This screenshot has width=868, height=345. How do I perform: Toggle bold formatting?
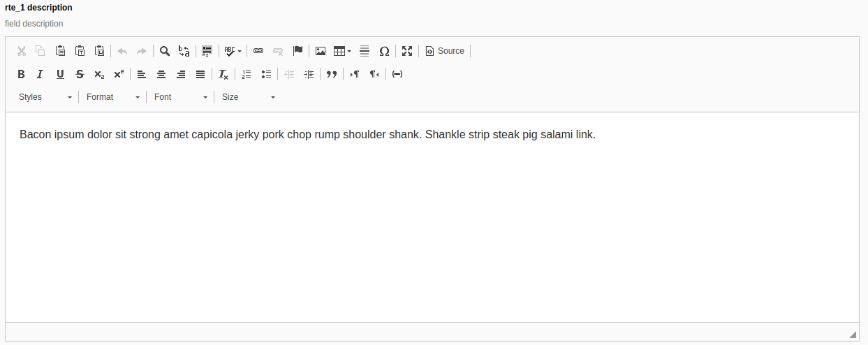pos(21,74)
